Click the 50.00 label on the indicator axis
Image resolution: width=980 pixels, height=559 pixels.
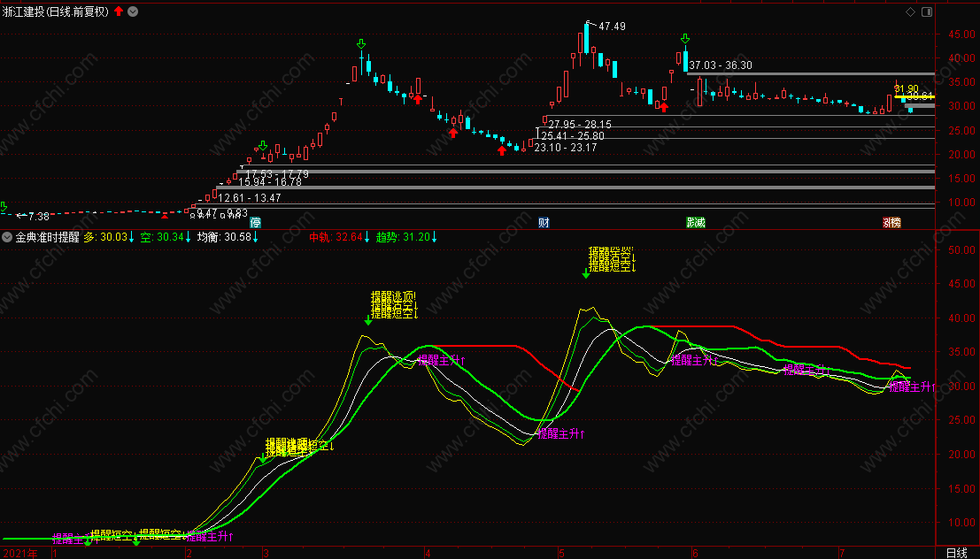click(x=962, y=249)
